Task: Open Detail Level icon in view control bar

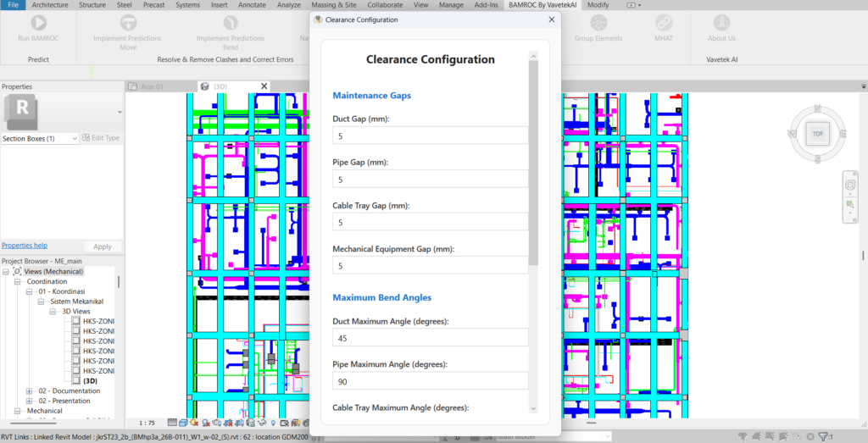Action: (x=173, y=423)
